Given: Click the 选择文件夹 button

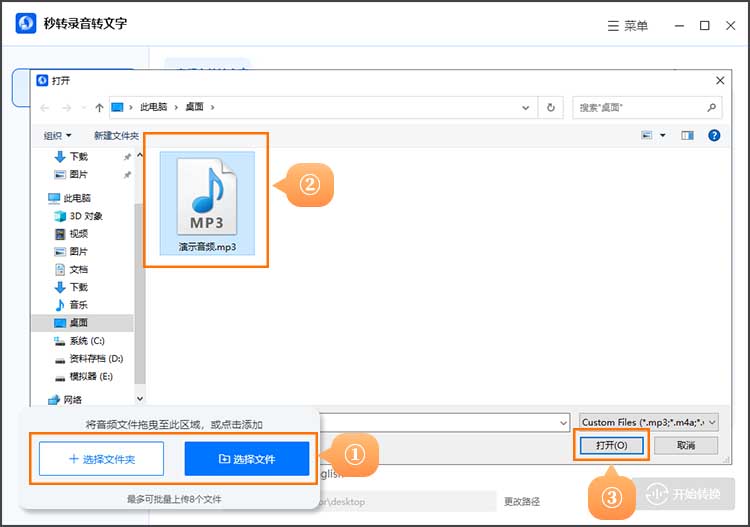Looking at the screenshot, I should click(x=101, y=459).
